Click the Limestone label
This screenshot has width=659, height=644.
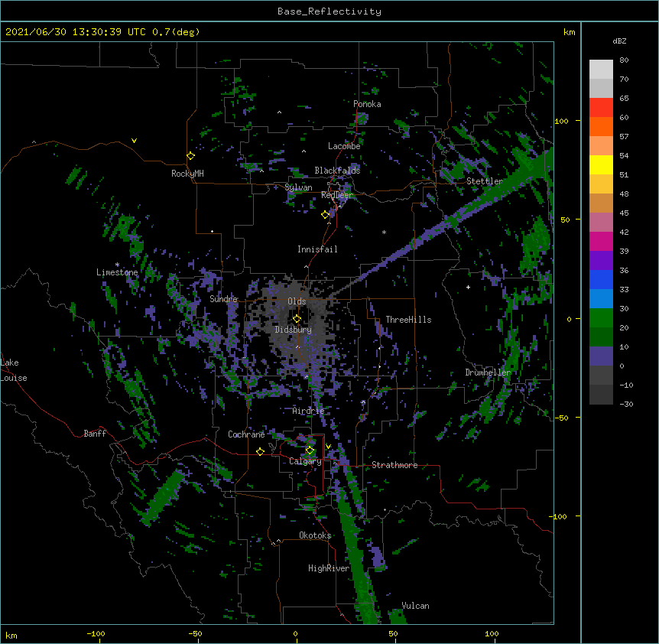pos(117,273)
